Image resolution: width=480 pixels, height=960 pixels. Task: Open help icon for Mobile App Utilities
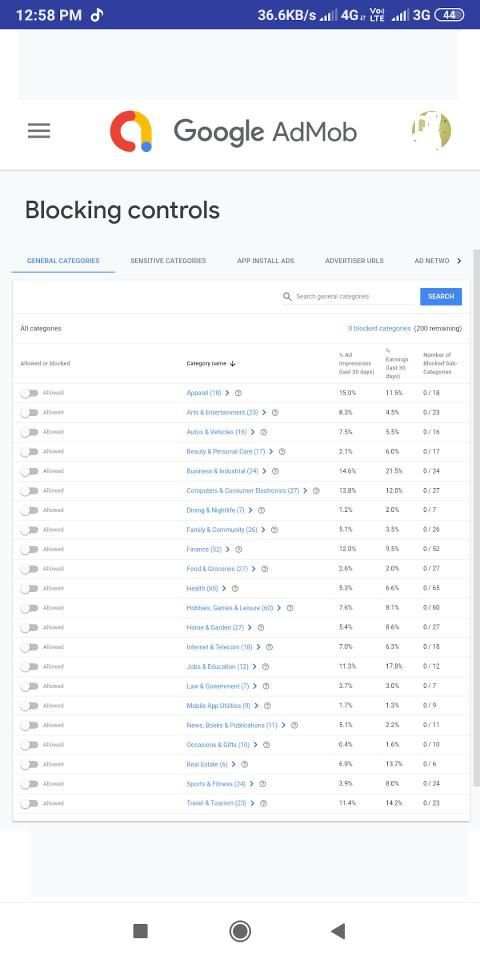tap(267, 706)
